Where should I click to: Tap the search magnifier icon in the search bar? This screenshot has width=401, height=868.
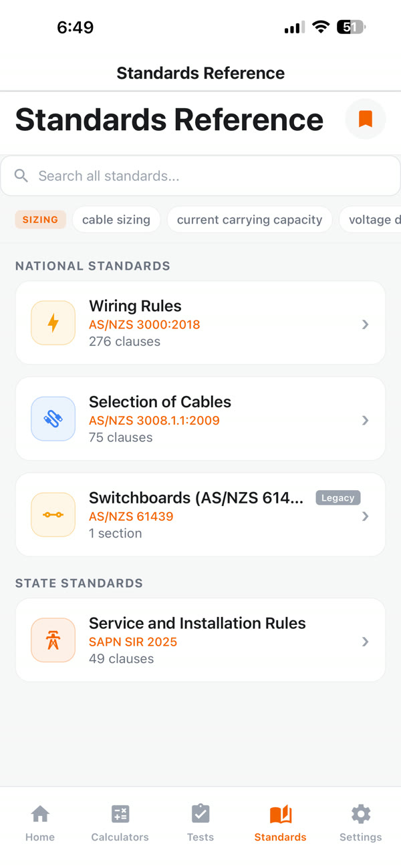click(x=21, y=176)
